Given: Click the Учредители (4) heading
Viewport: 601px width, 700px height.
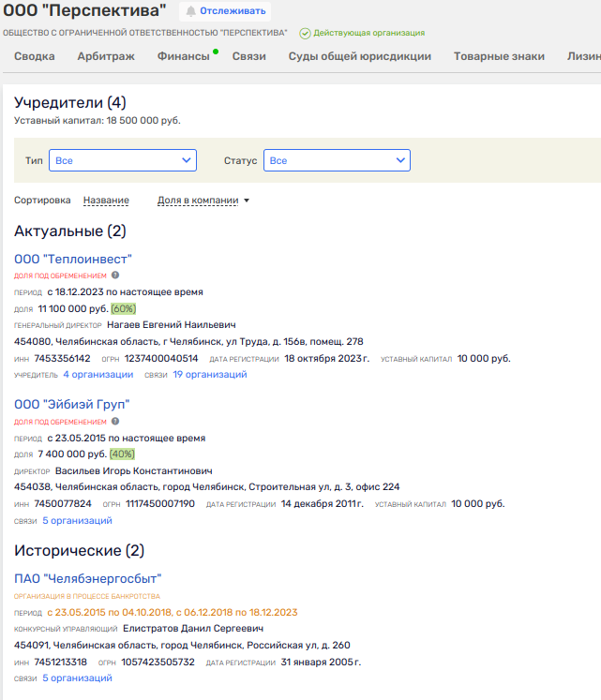Looking at the screenshot, I should tap(70, 103).
